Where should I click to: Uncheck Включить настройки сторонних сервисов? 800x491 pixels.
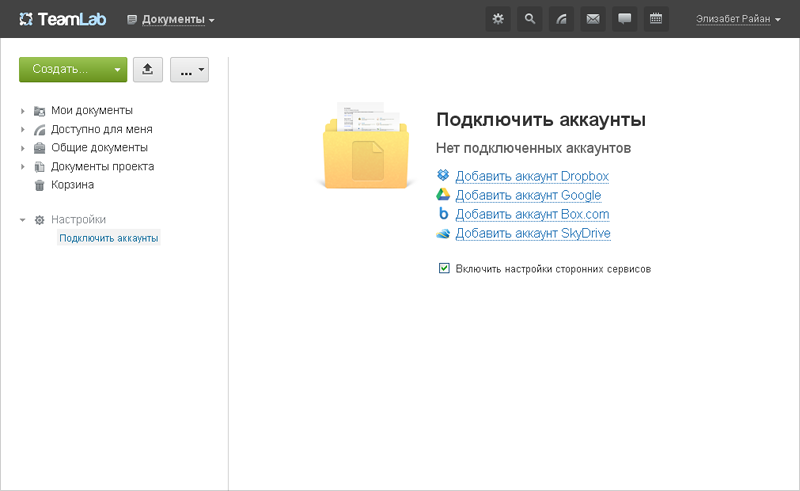pyautogui.click(x=444, y=268)
